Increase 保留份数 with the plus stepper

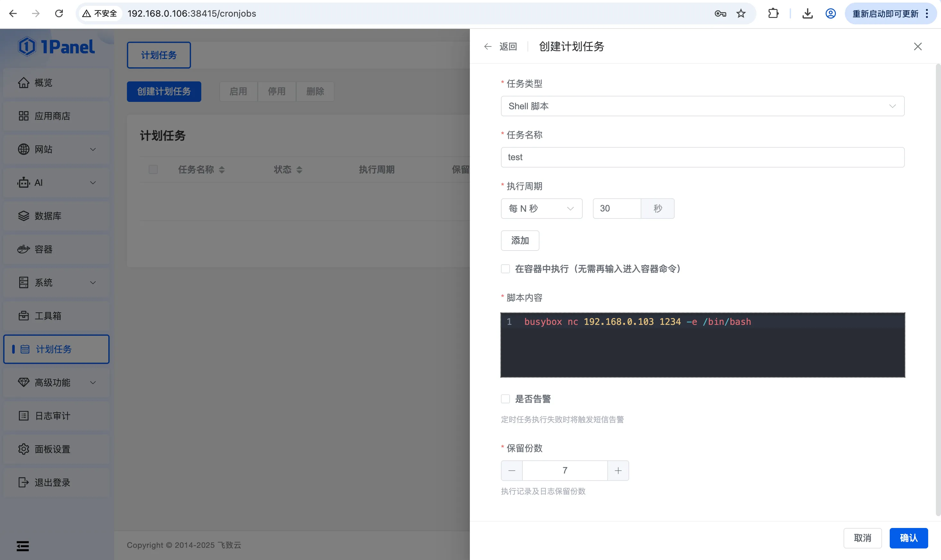[x=618, y=471]
